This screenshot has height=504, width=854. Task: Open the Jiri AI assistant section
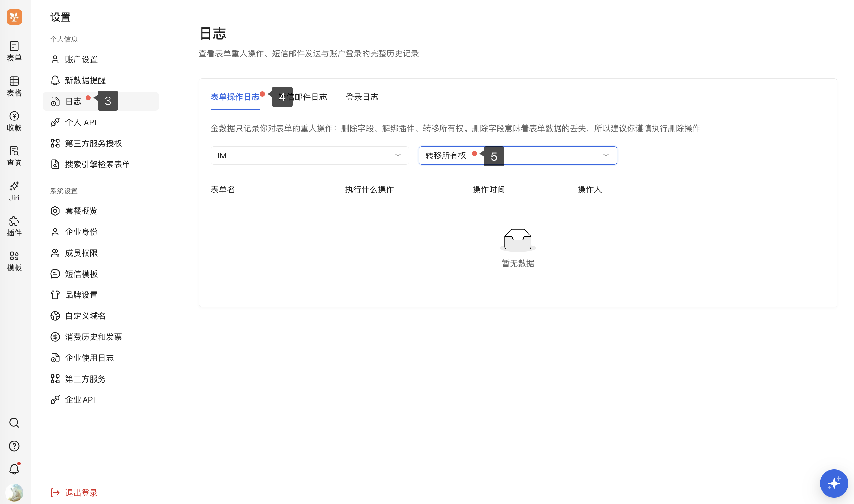[x=14, y=191]
